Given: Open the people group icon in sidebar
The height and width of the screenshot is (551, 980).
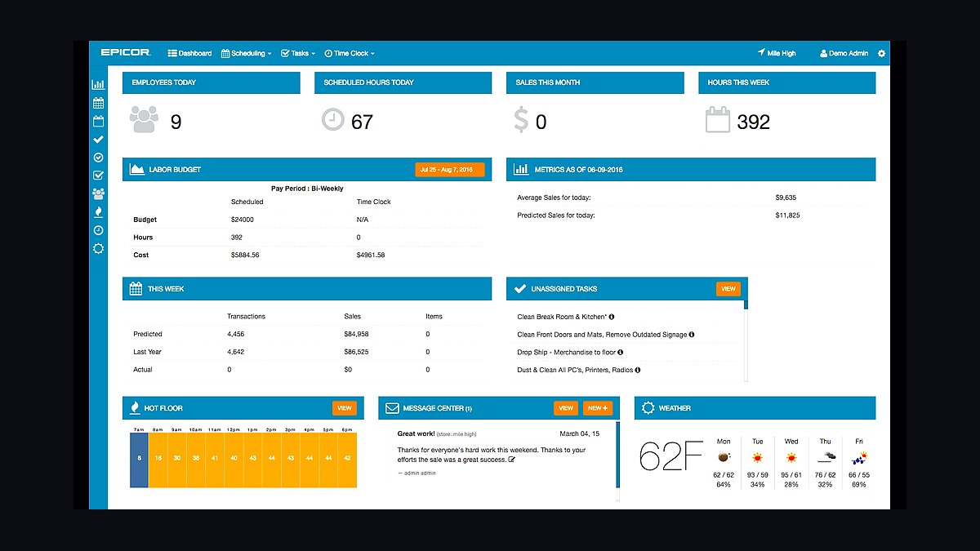Looking at the screenshot, I should [x=98, y=194].
